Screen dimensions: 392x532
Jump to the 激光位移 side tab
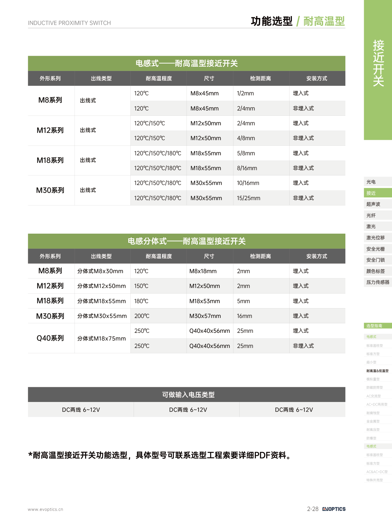tap(378, 237)
